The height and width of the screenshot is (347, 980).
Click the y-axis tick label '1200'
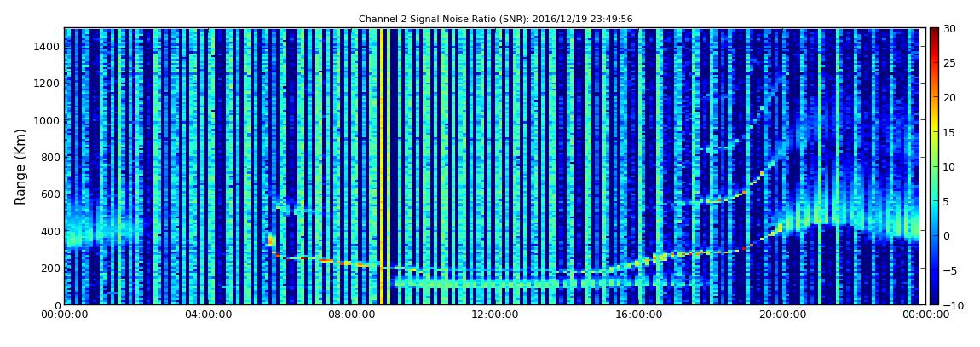(48, 84)
